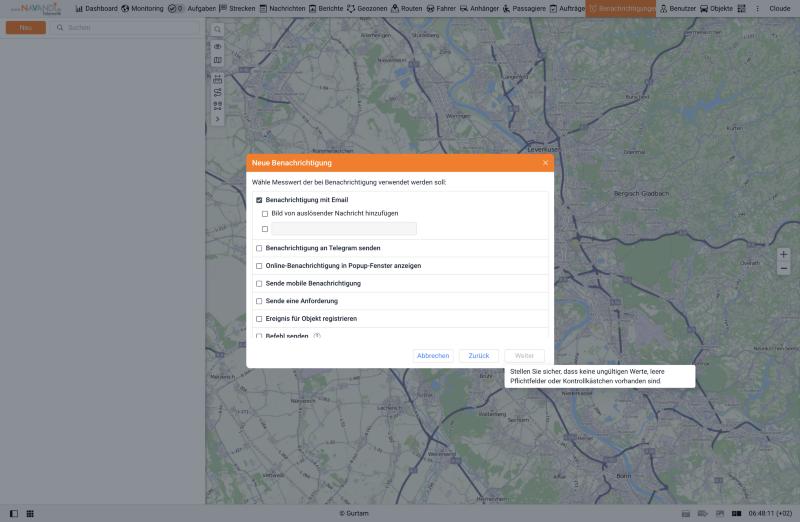This screenshot has width=800, height=522.
Task: Click the map search magnifier icon
Action: click(217, 30)
